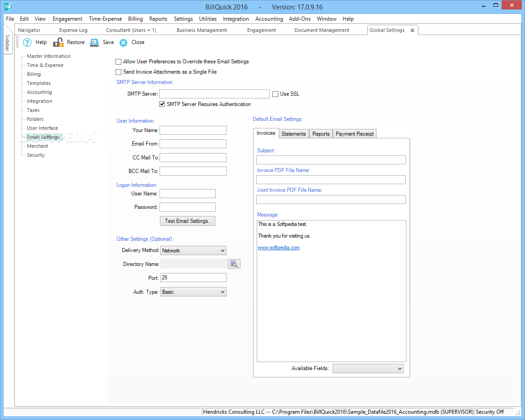This screenshot has width=525, height=420.
Task: Click the BCC Mail To field
Action: coord(193,171)
